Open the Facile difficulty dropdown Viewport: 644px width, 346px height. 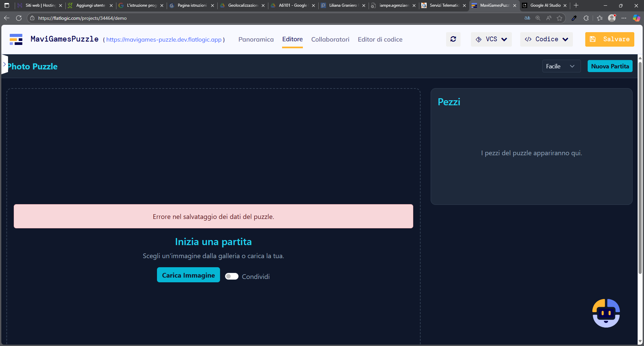[561, 66]
